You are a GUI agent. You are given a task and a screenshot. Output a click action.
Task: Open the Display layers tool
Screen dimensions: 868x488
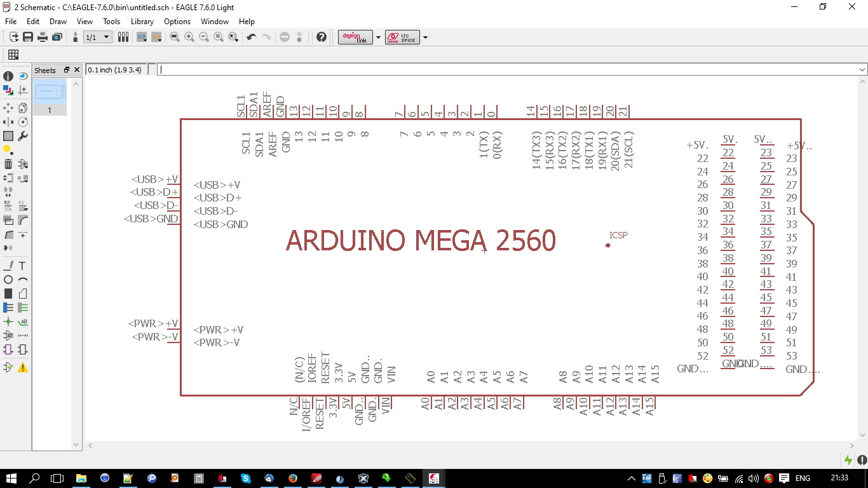(8, 90)
